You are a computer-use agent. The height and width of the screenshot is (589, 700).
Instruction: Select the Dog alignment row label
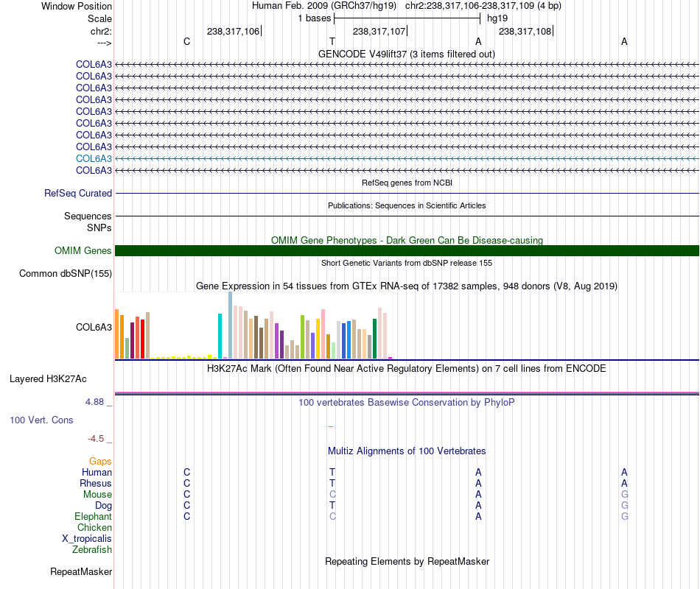(x=103, y=506)
